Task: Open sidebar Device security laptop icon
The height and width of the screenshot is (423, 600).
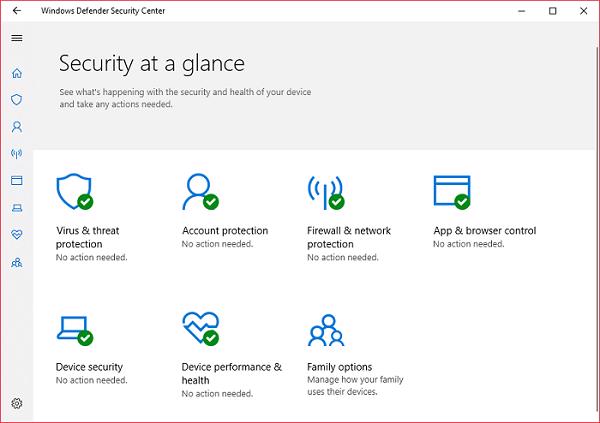Action: point(17,208)
